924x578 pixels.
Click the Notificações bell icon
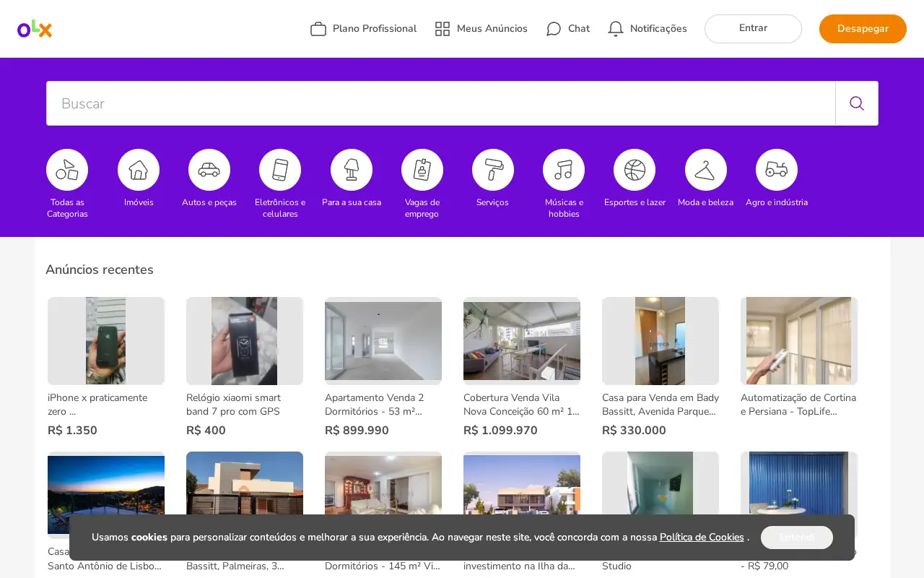[616, 29]
